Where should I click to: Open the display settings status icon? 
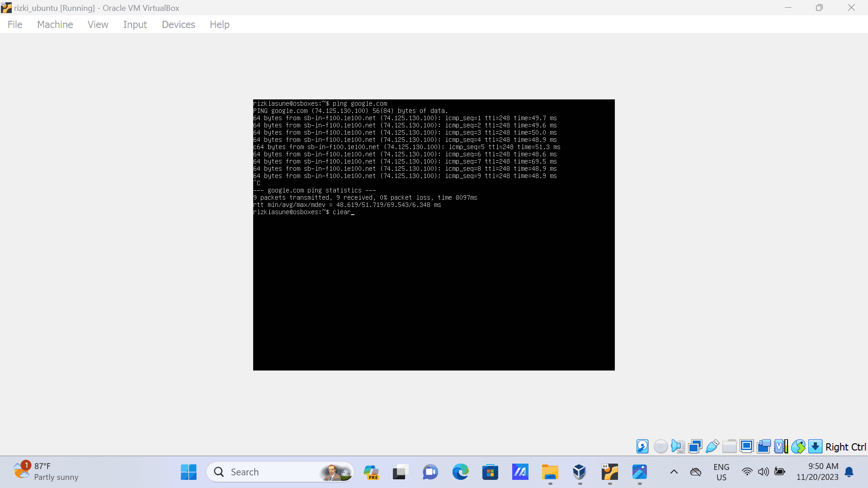pos(746,446)
